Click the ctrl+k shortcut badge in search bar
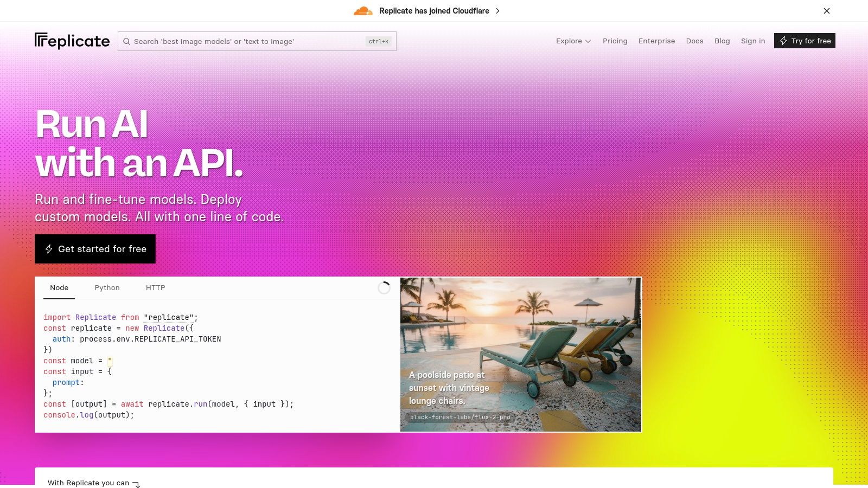Viewport: 868px width, 488px height. click(378, 41)
